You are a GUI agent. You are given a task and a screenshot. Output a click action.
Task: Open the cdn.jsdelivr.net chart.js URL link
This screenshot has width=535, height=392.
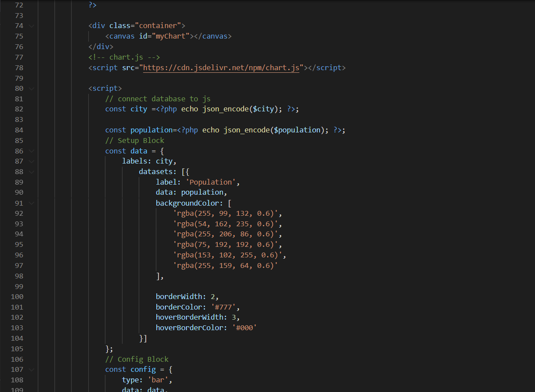pos(221,68)
